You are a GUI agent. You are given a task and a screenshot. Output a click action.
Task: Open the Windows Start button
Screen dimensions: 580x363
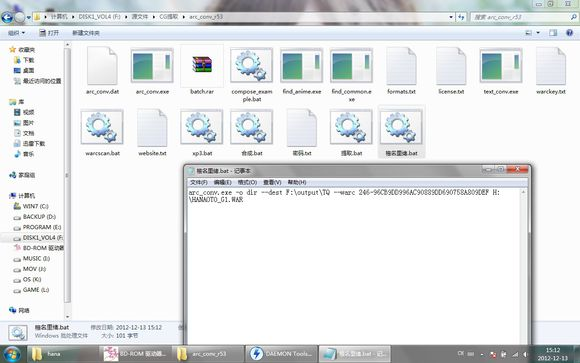pos(12,354)
